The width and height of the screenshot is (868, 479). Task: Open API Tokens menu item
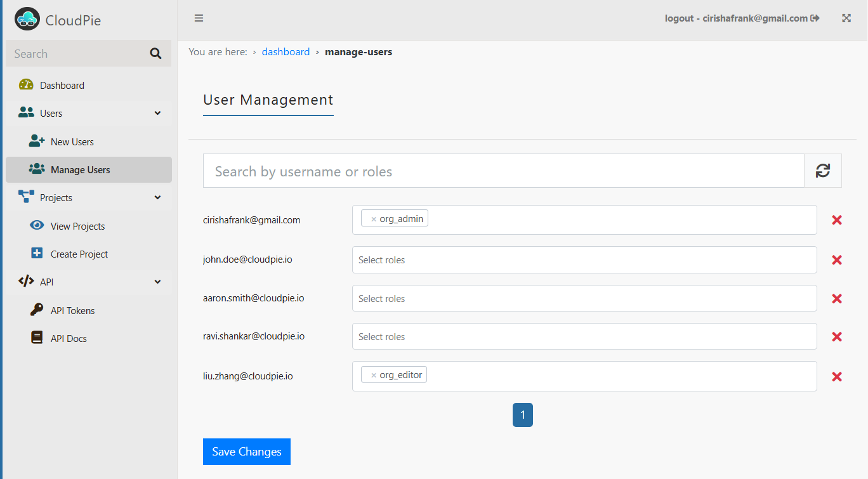pos(89,310)
